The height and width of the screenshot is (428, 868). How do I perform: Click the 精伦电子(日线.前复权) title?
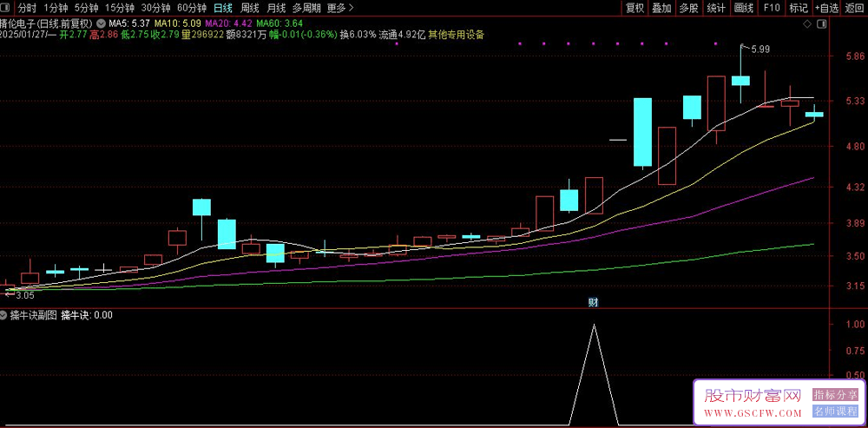pos(47,23)
